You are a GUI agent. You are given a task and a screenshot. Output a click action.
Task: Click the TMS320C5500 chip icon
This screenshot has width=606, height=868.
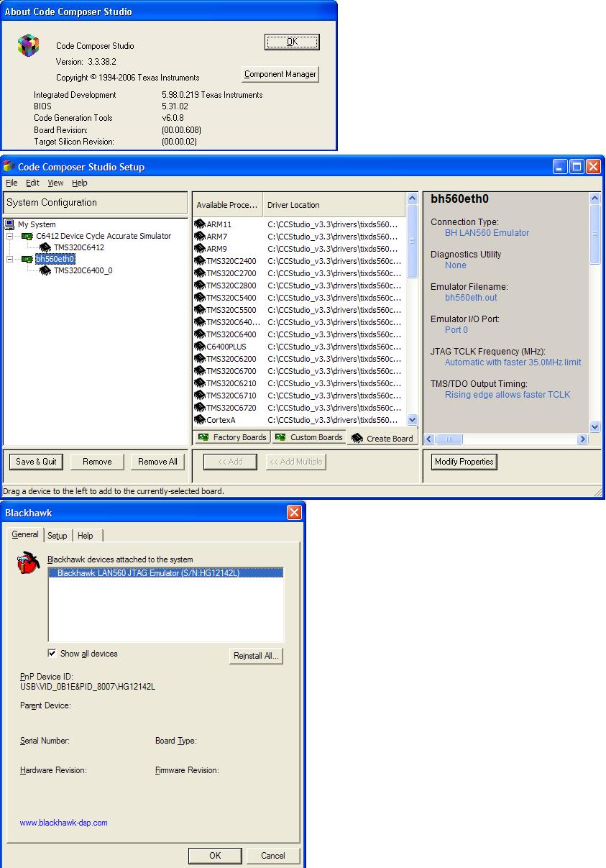point(200,310)
